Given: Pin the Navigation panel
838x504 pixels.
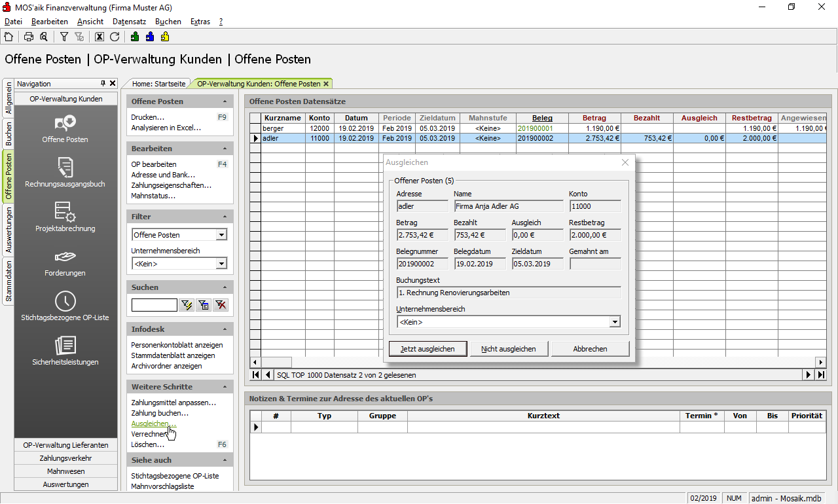Looking at the screenshot, I should coord(103,84).
